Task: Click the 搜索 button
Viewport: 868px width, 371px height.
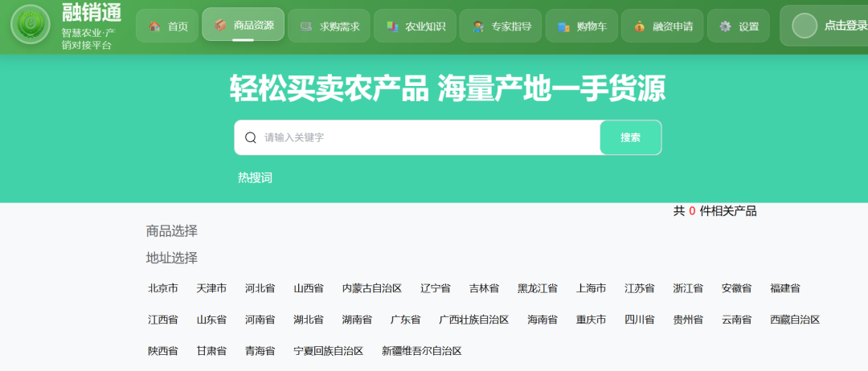Action: pyautogui.click(x=631, y=137)
